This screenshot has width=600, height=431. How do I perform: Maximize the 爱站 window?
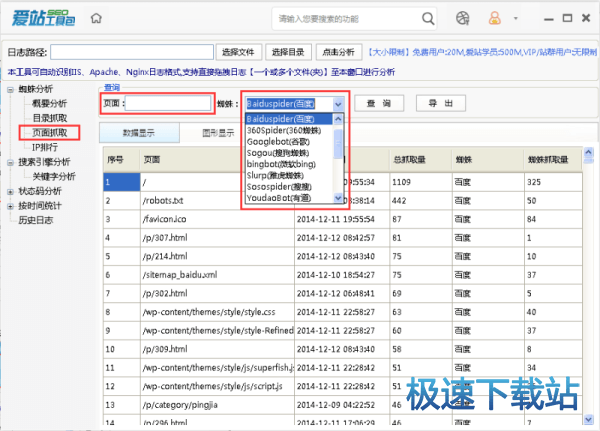[567, 18]
